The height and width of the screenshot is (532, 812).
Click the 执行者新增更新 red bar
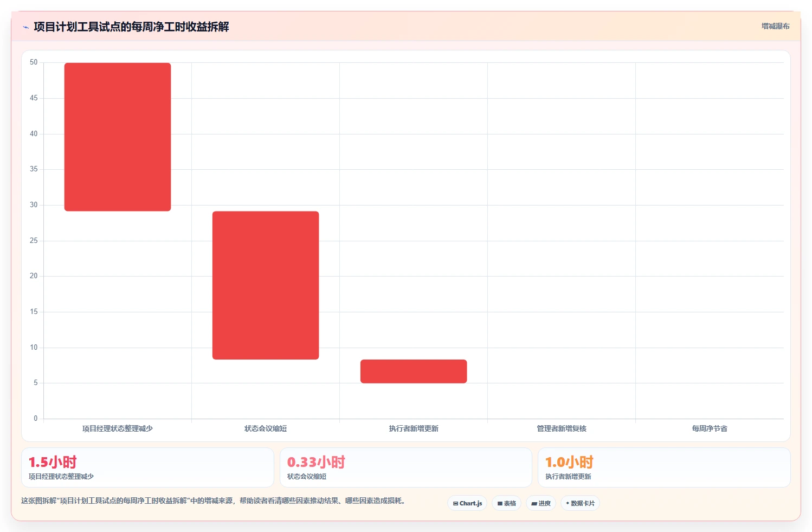[414, 371]
